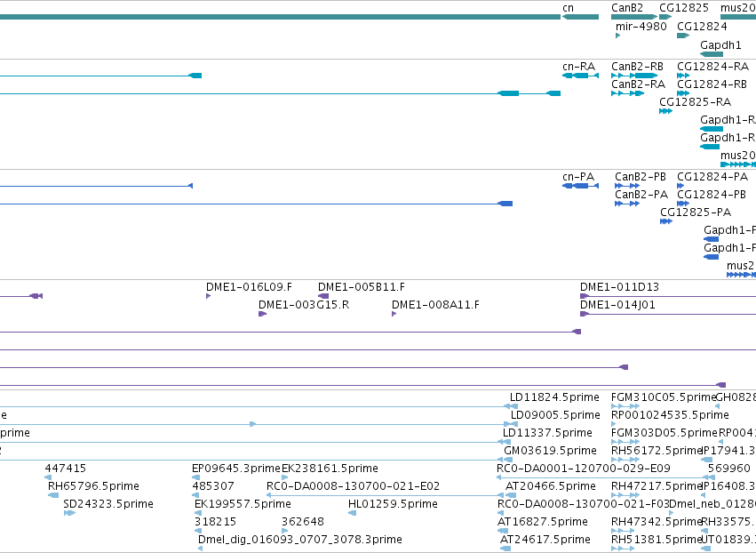Click the cn-RA transcript label

point(578,67)
